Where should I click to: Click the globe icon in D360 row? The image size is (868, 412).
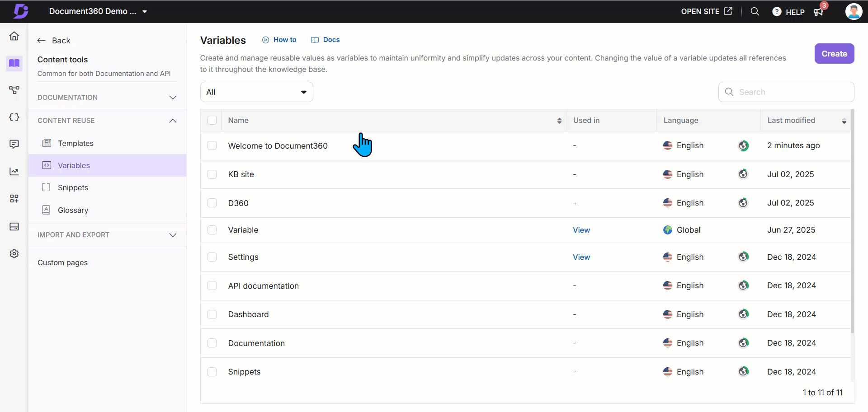click(x=743, y=203)
